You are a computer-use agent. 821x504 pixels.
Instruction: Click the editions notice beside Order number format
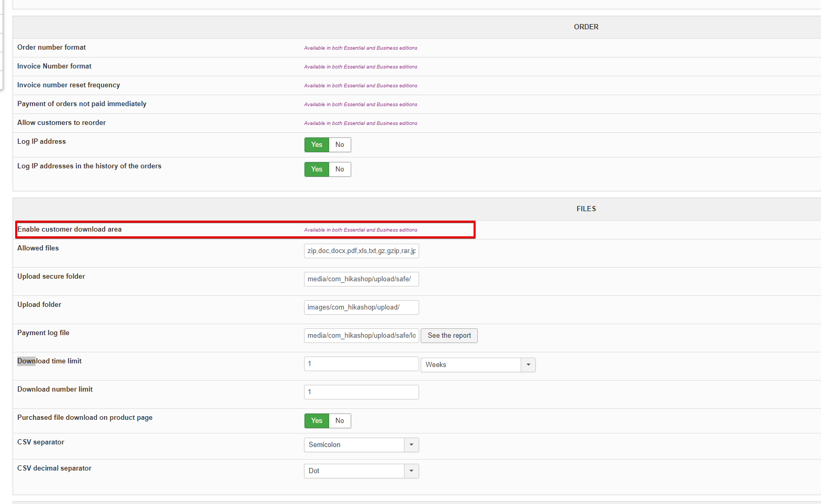tap(361, 48)
